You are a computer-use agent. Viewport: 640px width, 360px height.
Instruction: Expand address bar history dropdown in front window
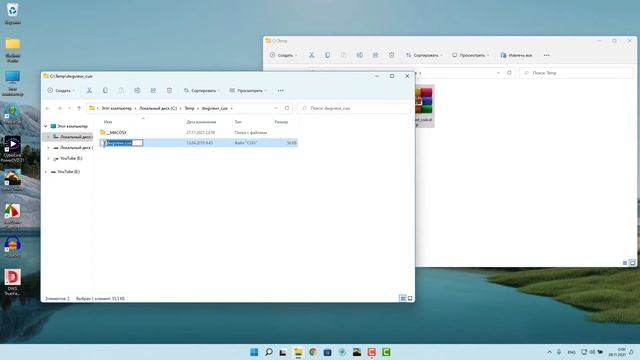pyautogui.click(x=276, y=108)
